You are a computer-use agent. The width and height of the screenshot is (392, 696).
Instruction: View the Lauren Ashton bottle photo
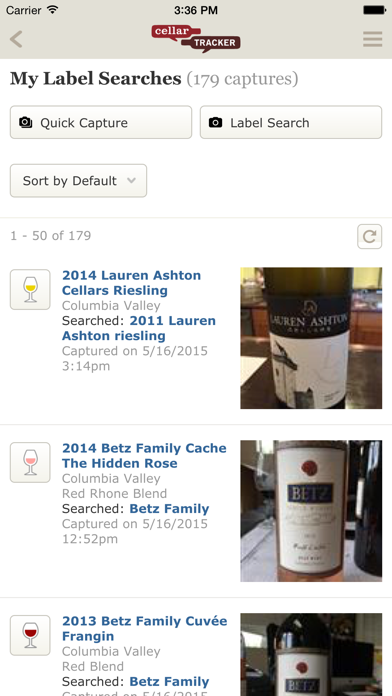click(x=311, y=338)
